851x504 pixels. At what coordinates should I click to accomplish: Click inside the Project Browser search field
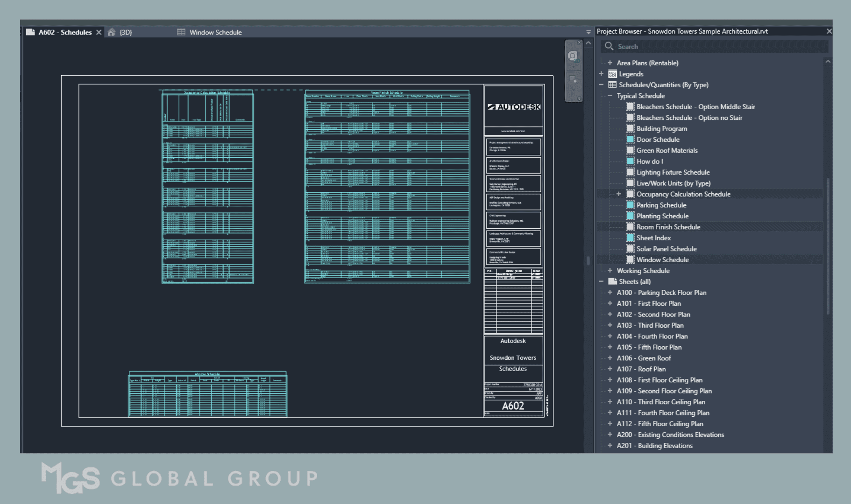(x=701, y=46)
